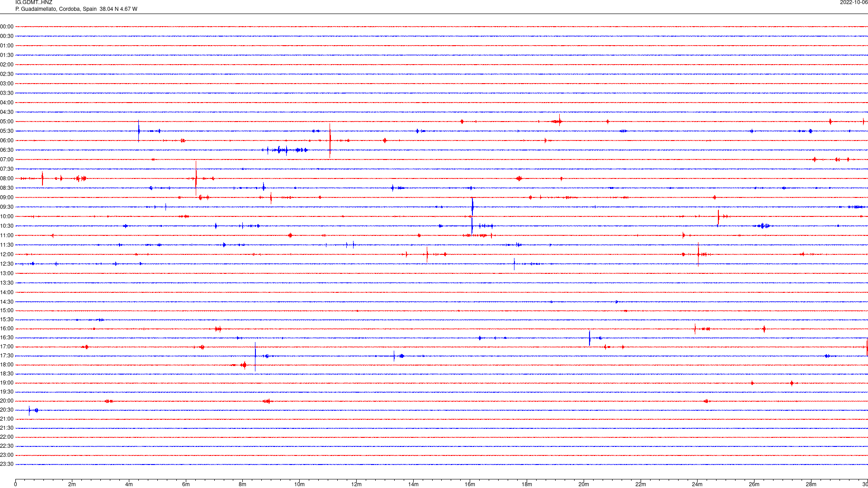Click the station code IG.GDMT..HNZ title
Image resolution: width=868 pixels, height=488 pixels.
34,3
